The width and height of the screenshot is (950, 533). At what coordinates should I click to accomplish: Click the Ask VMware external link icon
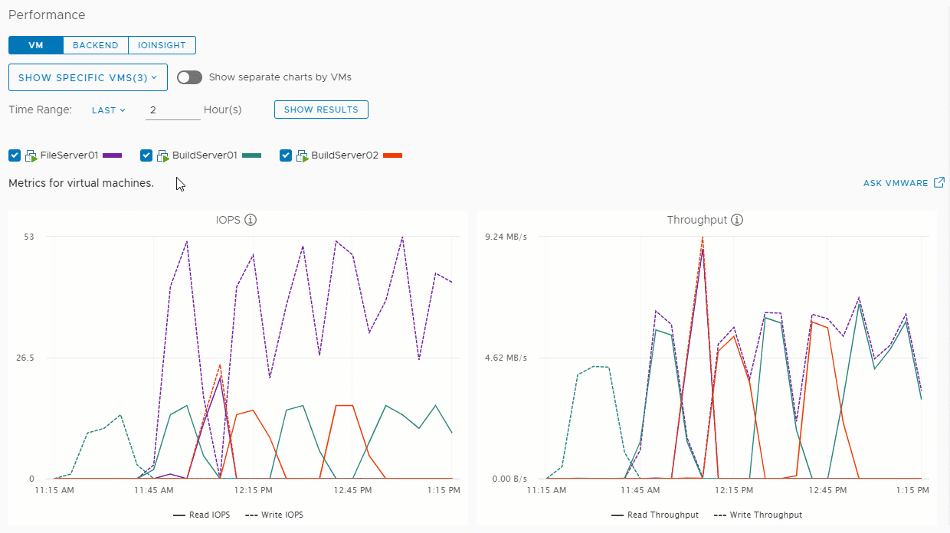pyautogui.click(x=939, y=183)
